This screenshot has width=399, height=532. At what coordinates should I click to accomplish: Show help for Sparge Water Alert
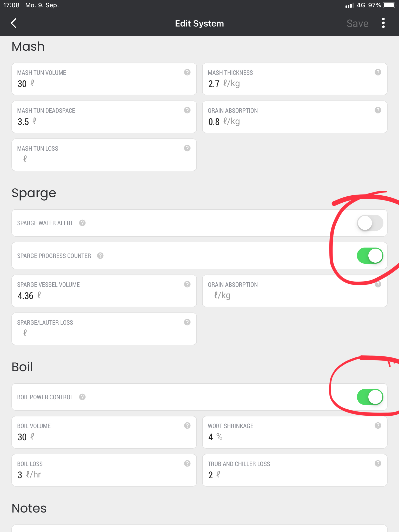pos(82,223)
